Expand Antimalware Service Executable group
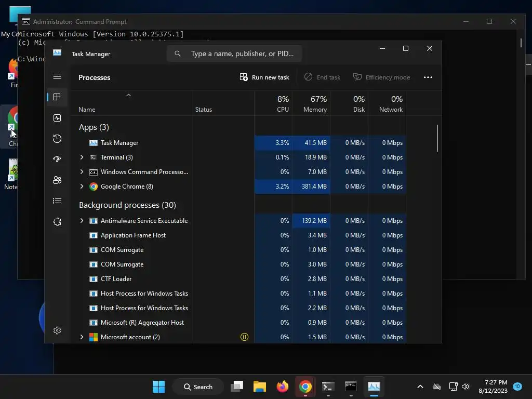This screenshot has width=532, height=399. [x=82, y=220]
